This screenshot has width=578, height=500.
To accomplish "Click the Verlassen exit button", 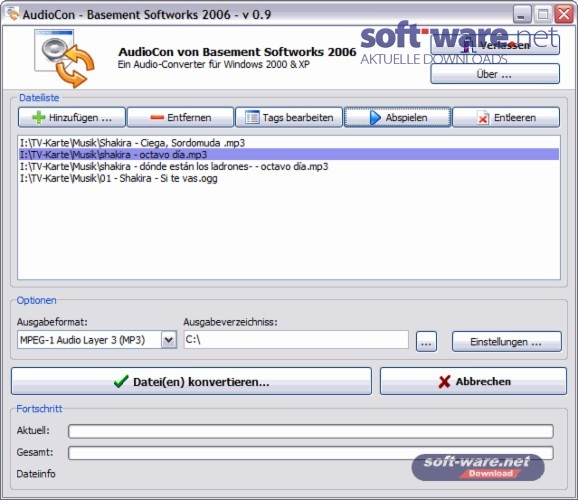I will point(495,45).
